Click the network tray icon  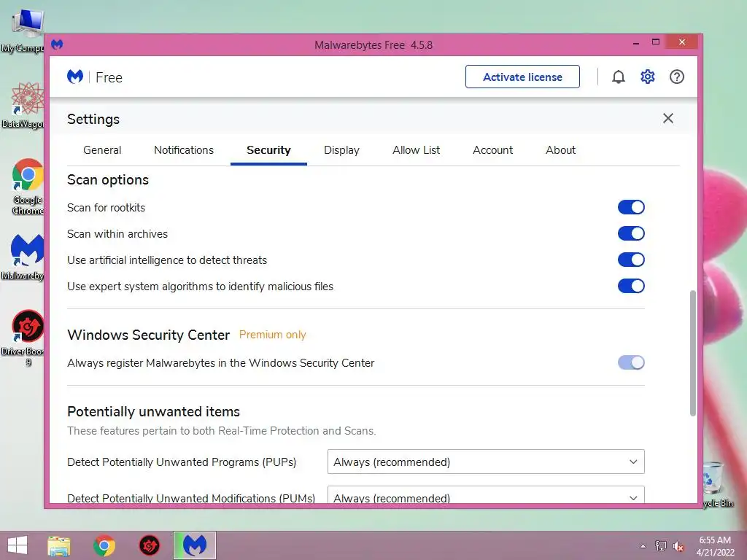pyautogui.click(x=660, y=545)
